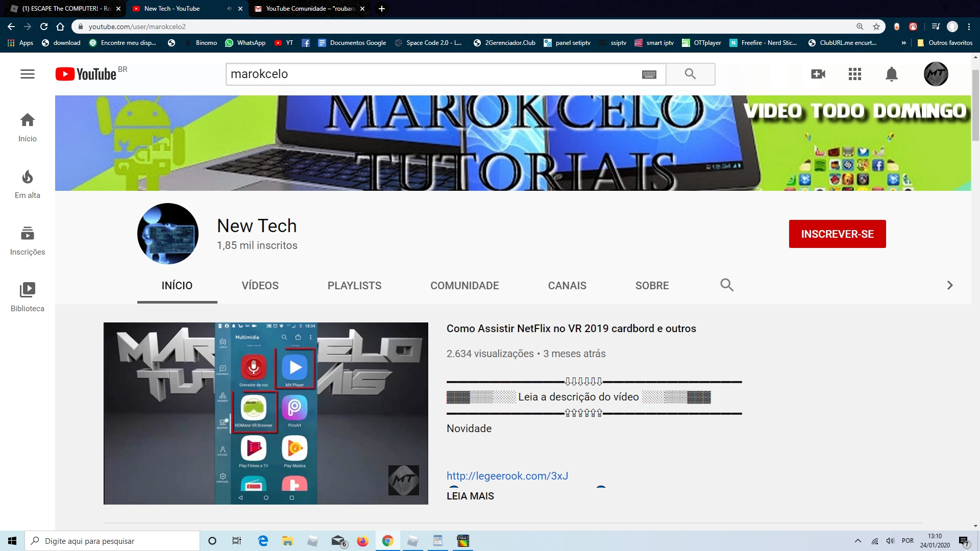This screenshot has height=551, width=980.
Task: Bookmark this page with the star
Action: tap(876, 27)
